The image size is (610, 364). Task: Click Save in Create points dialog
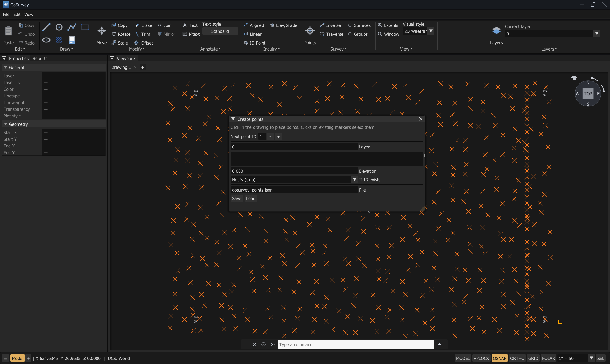click(236, 198)
